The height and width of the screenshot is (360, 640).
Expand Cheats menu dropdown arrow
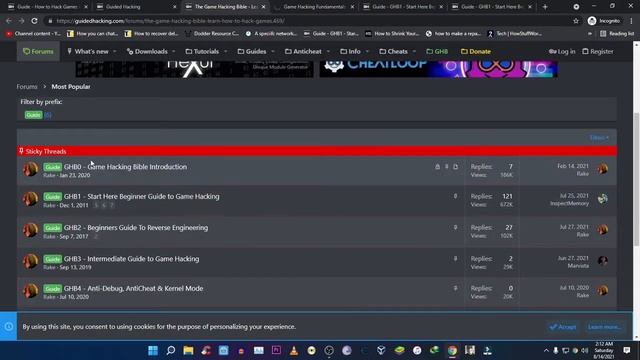[x=414, y=51]
